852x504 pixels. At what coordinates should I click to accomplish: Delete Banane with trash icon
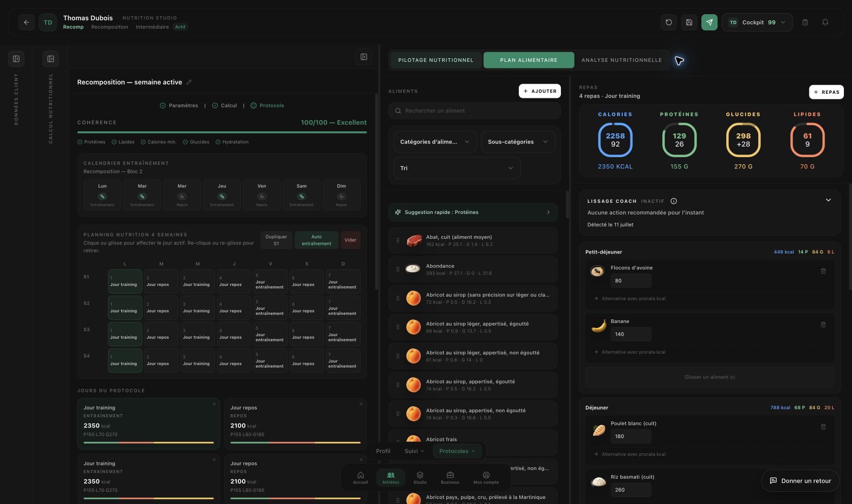click(823, 325)
